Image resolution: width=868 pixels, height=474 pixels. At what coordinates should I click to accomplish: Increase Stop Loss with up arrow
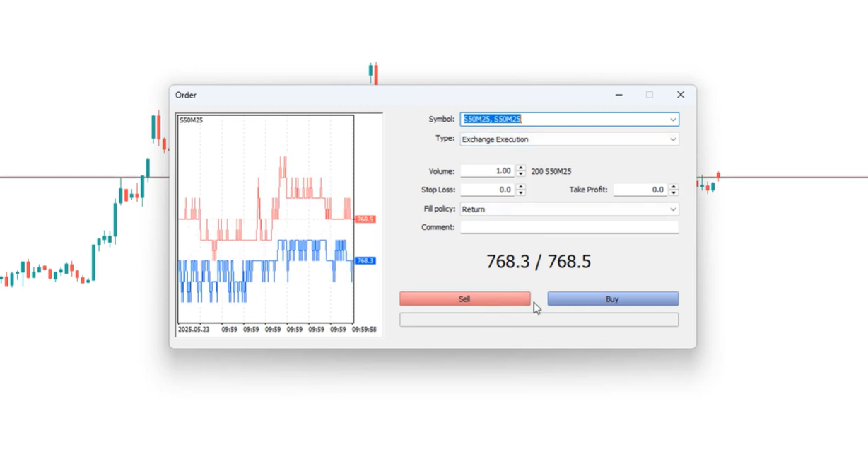coord(521,187)
